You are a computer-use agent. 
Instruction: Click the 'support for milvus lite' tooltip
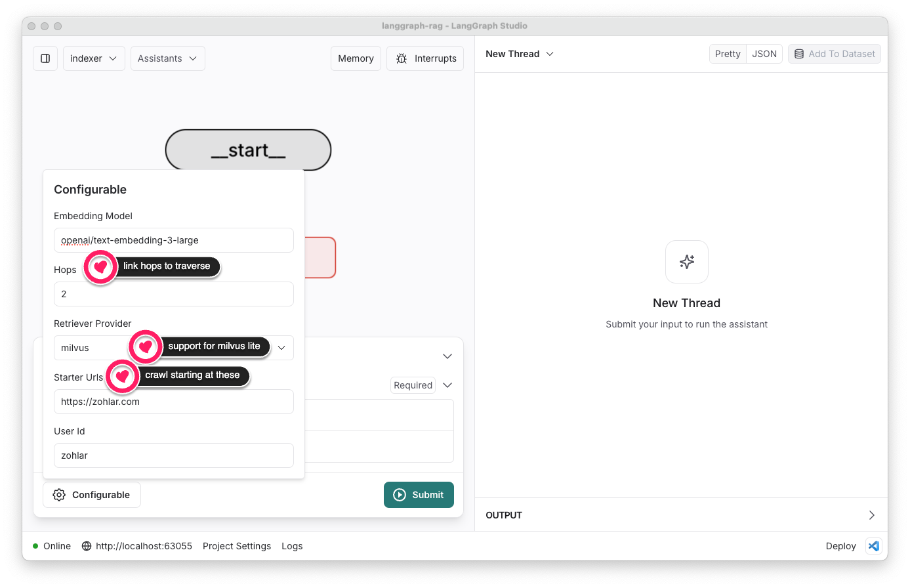[x=214, y=346]
